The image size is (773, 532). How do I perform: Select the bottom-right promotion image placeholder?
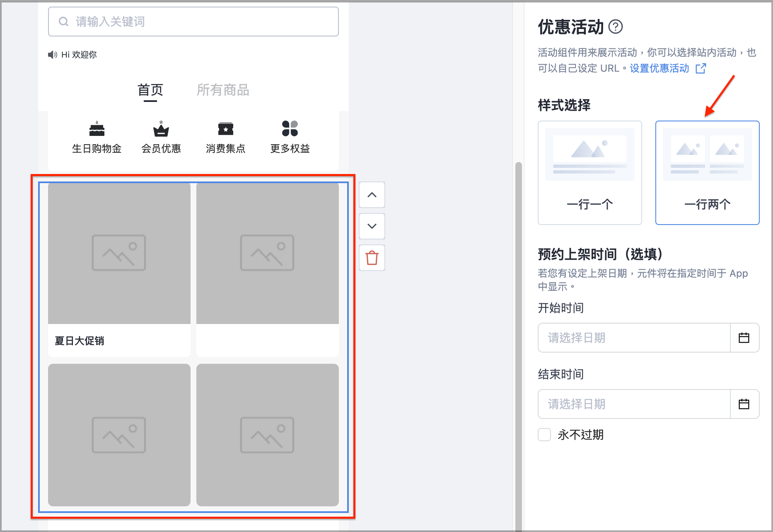268,435
